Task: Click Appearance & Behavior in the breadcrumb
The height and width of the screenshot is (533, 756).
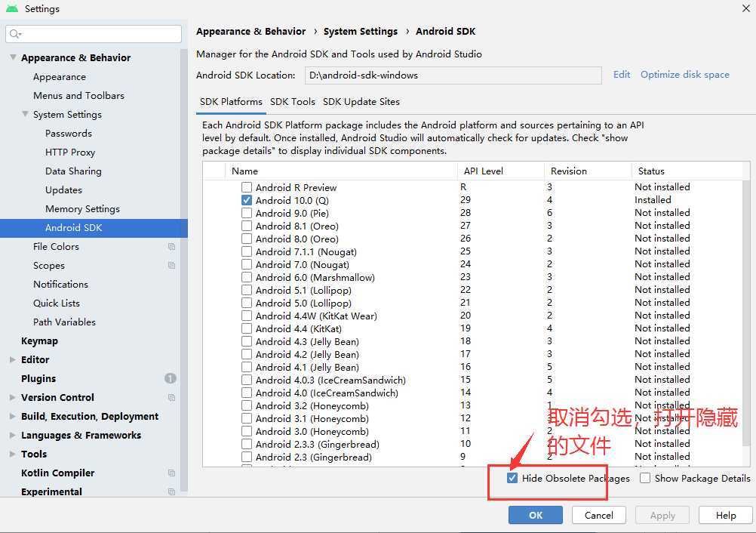Action: click(250, 32)
